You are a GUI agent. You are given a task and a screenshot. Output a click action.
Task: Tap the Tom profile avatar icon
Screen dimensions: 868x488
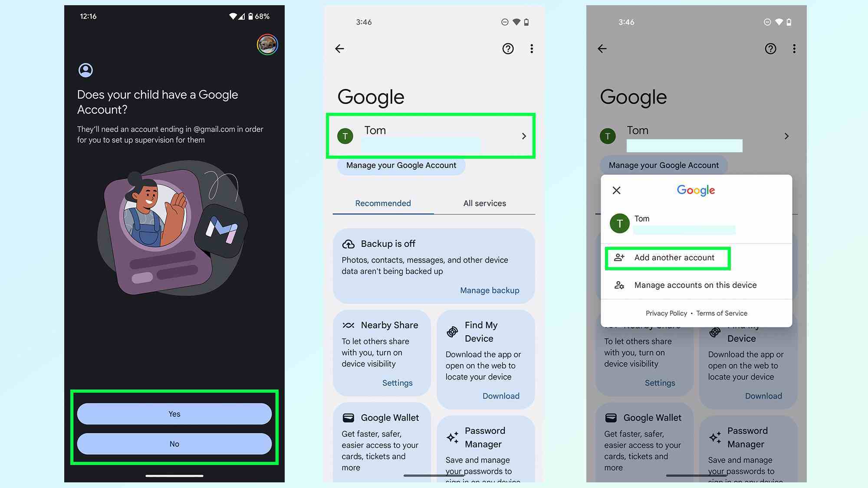pos(345,137)
